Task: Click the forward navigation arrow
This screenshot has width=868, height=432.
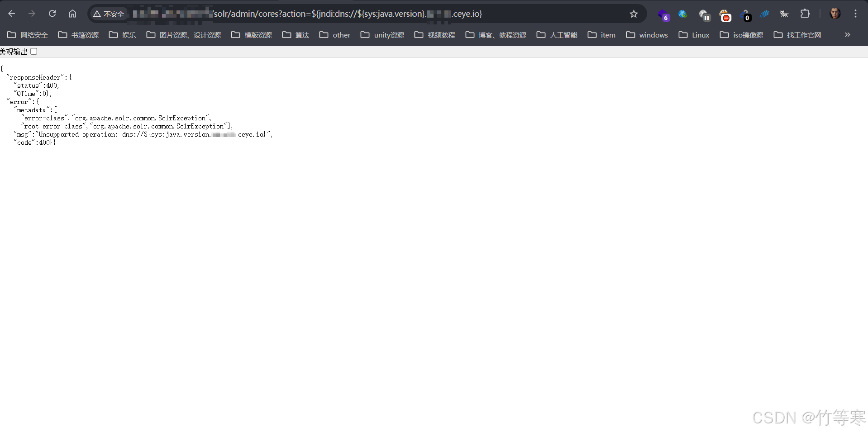Action: [32, 14]
